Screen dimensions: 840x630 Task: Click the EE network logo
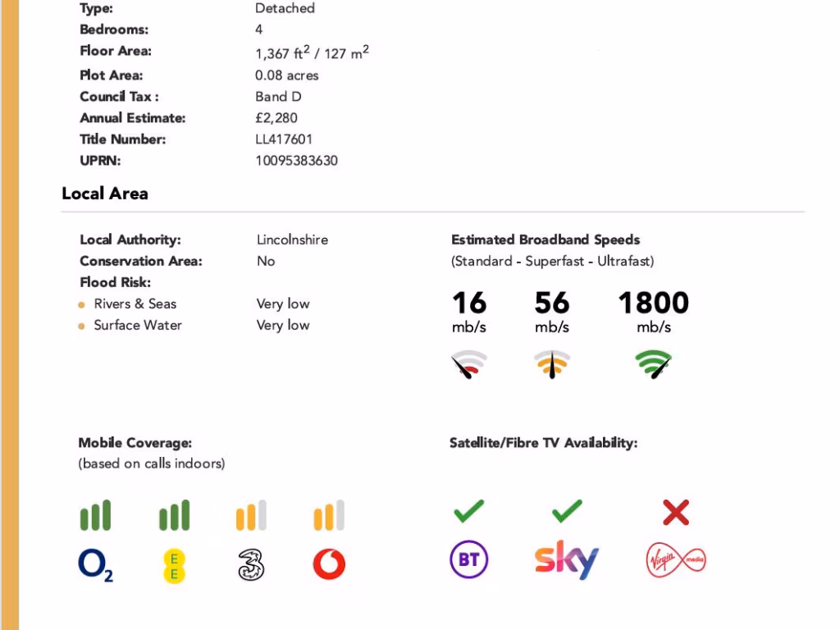click(x=174, y=565)
